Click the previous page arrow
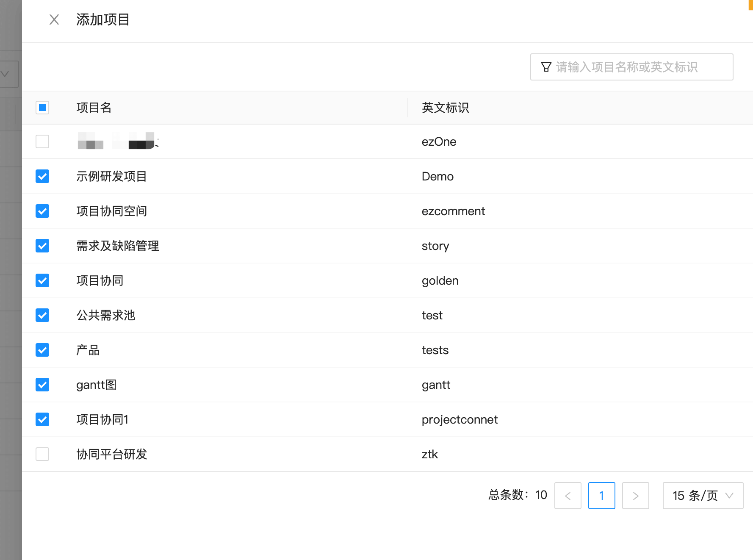 pyautogui.click(x=568, y=496)
